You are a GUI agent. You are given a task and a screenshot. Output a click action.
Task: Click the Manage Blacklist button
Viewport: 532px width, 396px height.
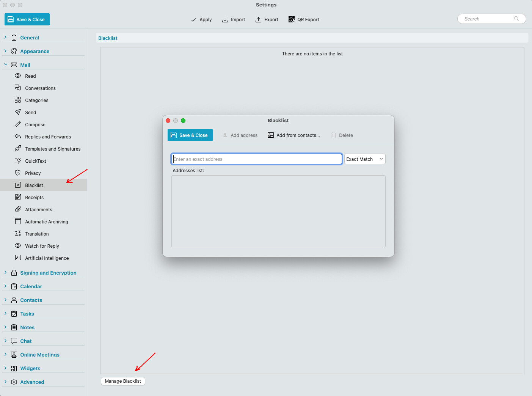123,381
